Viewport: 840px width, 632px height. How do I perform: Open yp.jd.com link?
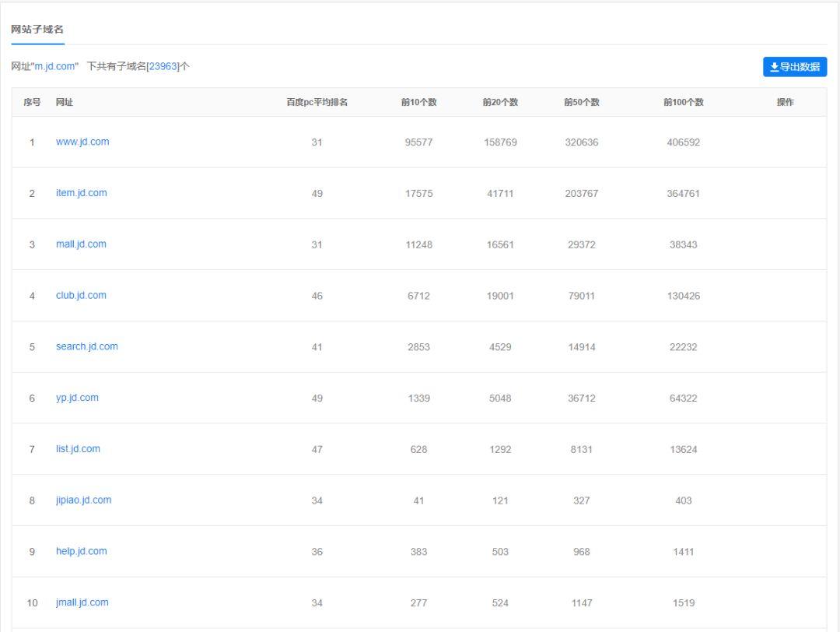77,398
